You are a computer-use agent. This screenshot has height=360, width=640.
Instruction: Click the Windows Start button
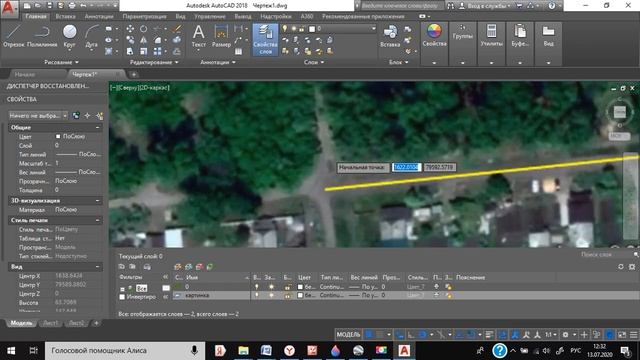coord(11,351)
